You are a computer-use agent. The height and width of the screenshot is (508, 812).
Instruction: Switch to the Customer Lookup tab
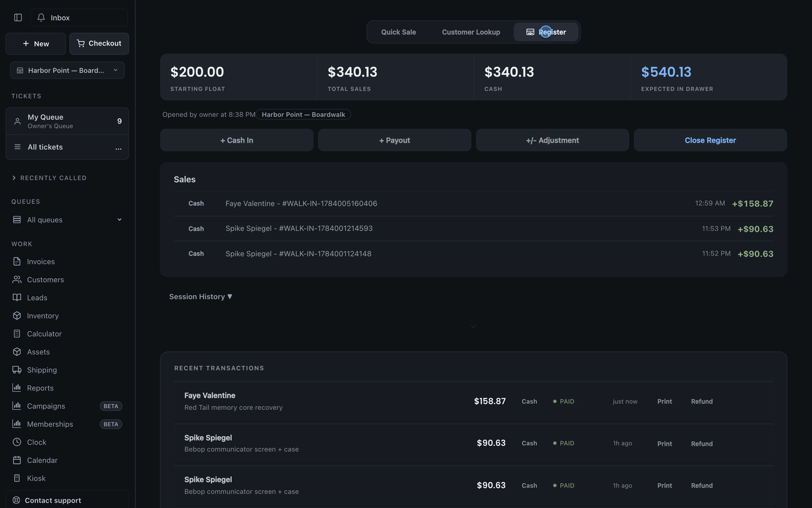click(x=471, y=32)
